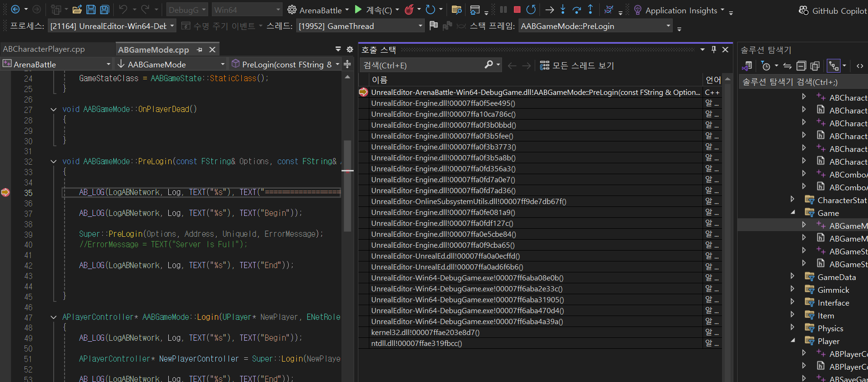
Task: Click the Hot Reload flame icon
Action: pyautogui.click(x=409, y=9)
